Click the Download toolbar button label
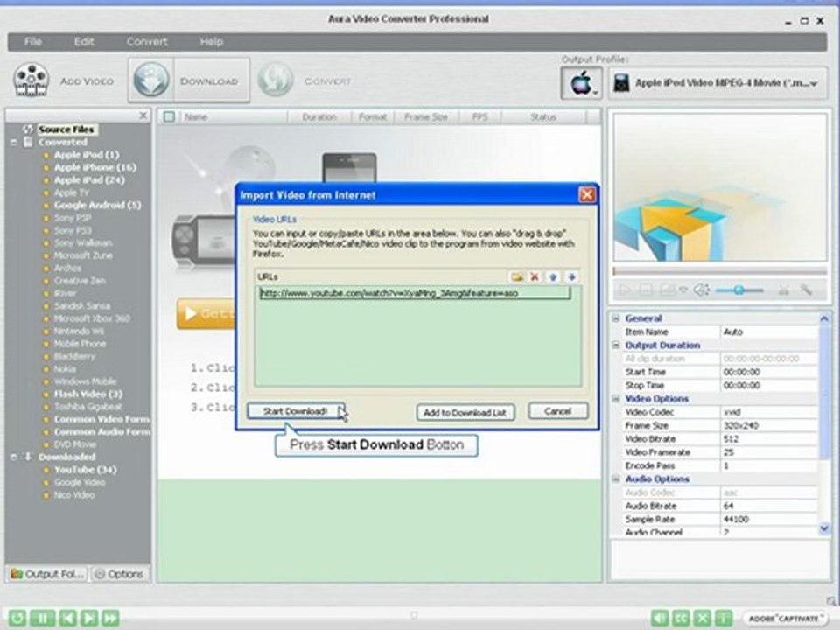 pyautogui.click(x=209, y=81)
